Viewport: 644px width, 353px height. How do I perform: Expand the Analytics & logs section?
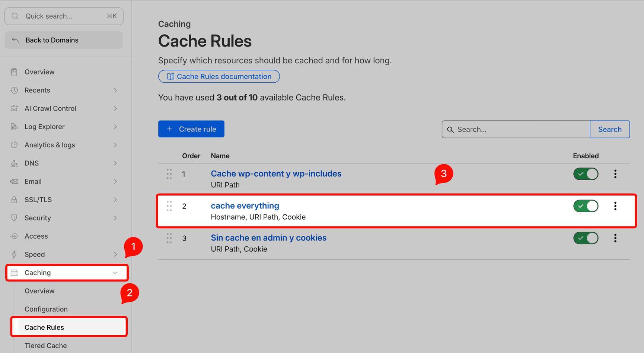pyautogui.click(x=115, y=145)
